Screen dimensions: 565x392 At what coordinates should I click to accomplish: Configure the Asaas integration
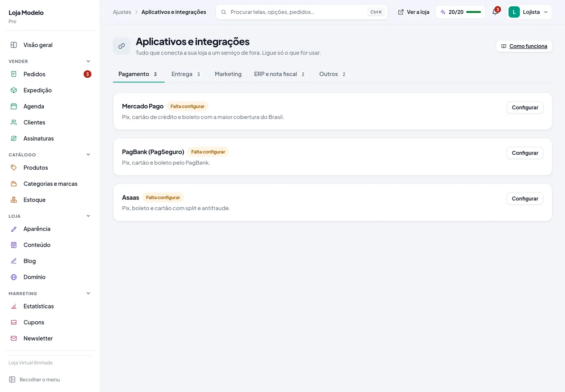525,199
